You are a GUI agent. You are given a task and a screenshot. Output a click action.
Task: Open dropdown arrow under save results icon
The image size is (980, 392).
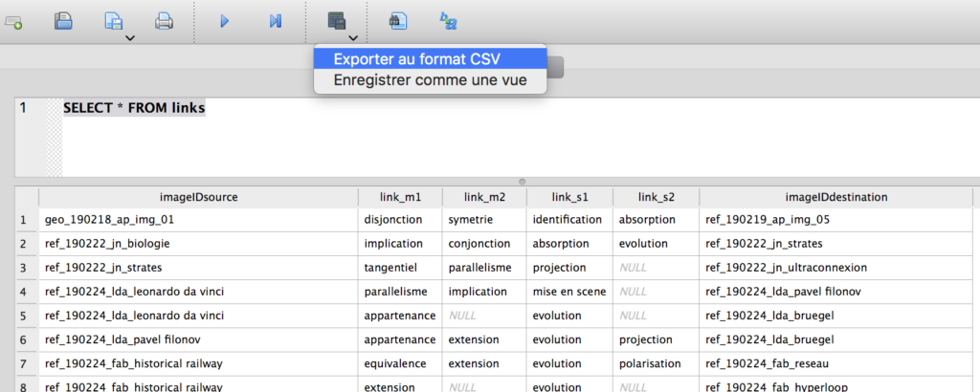[129, 38]
